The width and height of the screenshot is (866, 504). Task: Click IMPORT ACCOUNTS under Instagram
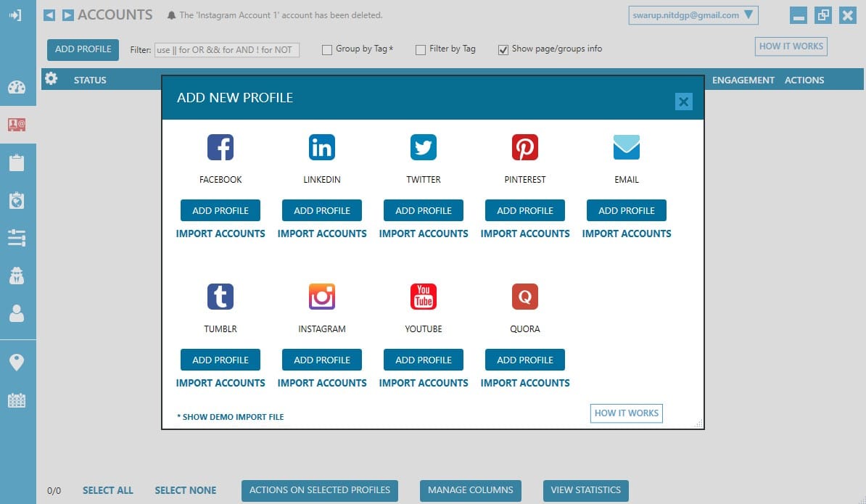pos(322,383)
